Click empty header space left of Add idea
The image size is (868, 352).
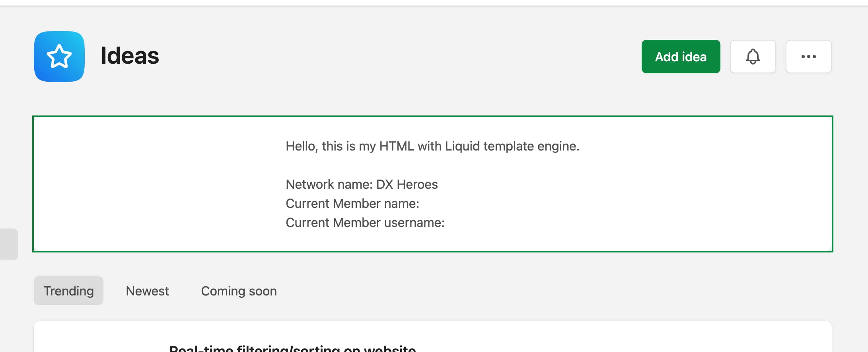[x=398, y=57]
